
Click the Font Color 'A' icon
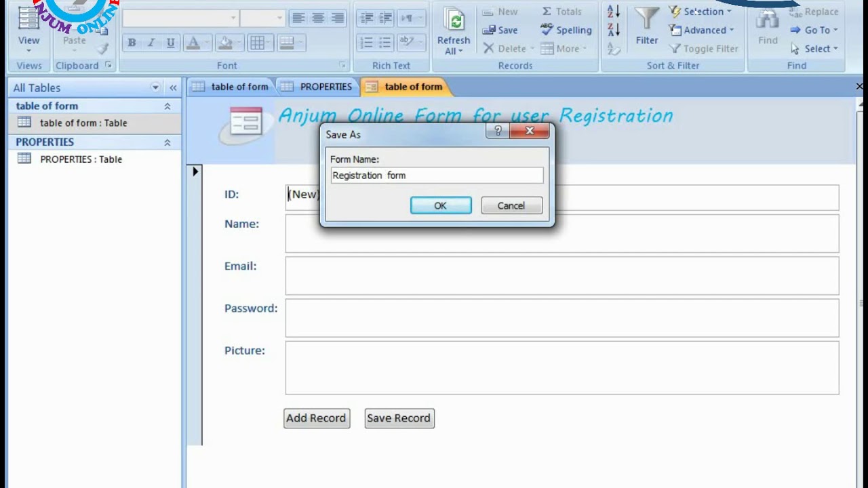(x=193, y=43)
